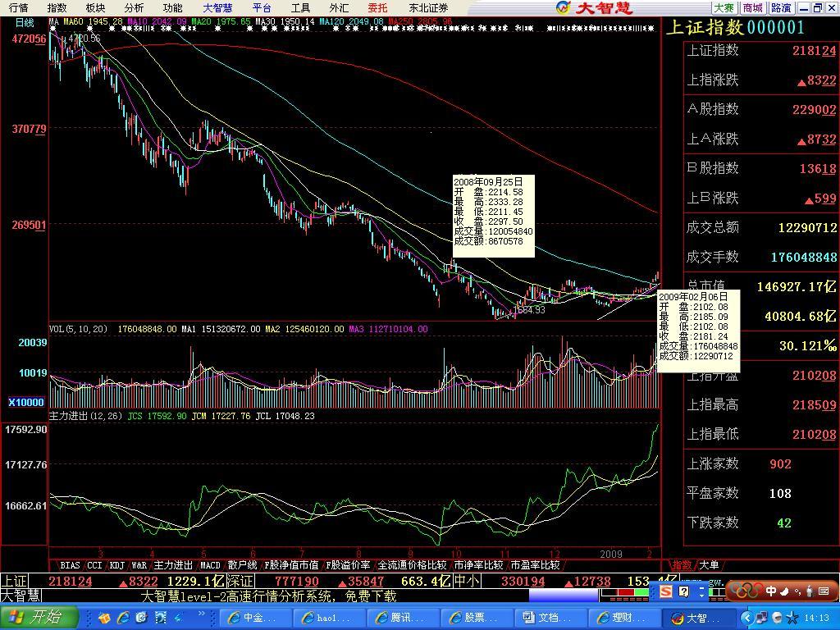Click the 下跌家数 42 row

pos(760,523)
